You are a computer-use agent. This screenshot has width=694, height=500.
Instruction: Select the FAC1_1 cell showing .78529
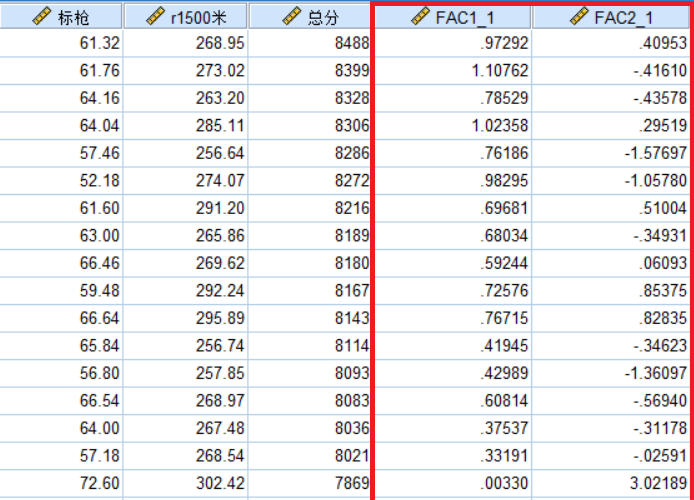tap(453, 98)
